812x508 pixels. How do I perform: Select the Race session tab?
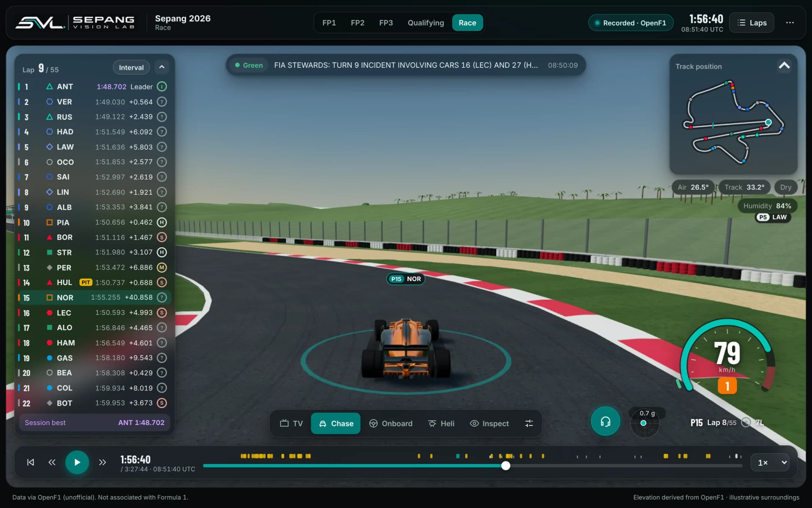point(467,23)
